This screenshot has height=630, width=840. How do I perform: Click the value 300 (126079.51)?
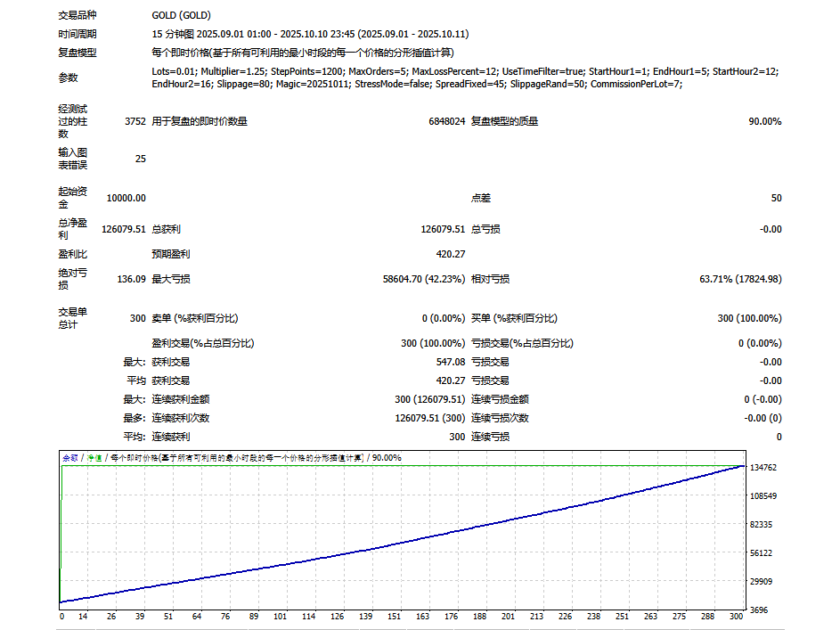(429, 399)
